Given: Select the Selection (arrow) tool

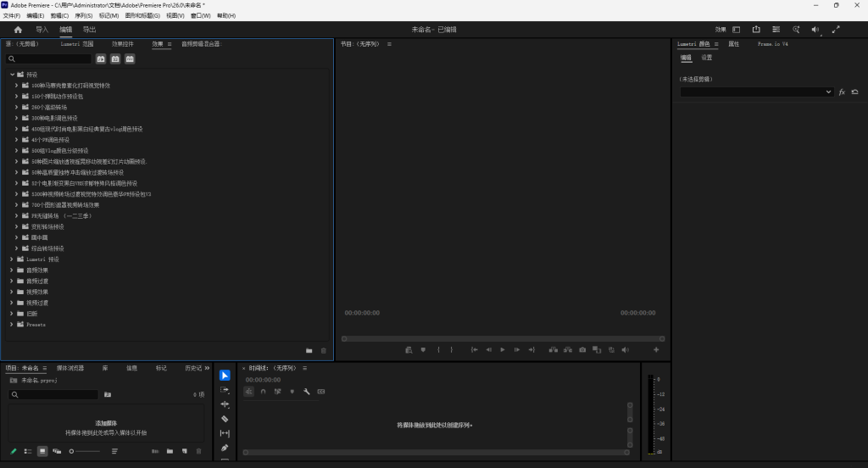Looking at the screenshot, I should point(225,376).
